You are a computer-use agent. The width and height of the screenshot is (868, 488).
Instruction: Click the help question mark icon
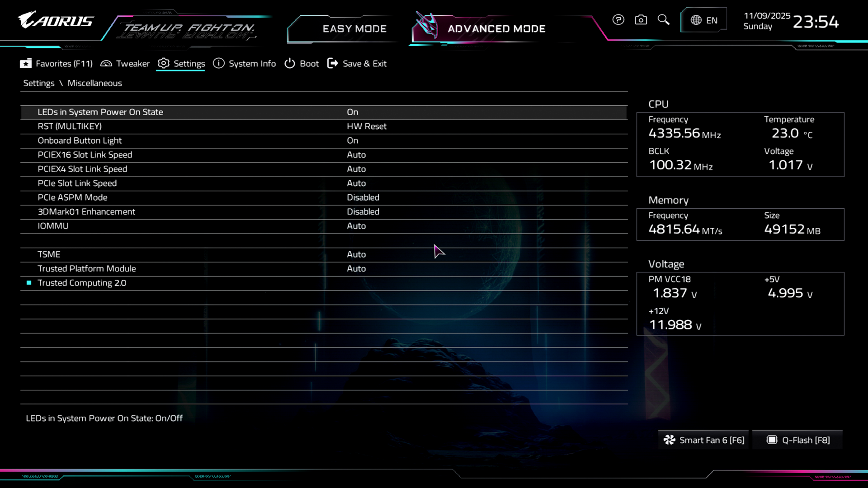coord(618,20)
